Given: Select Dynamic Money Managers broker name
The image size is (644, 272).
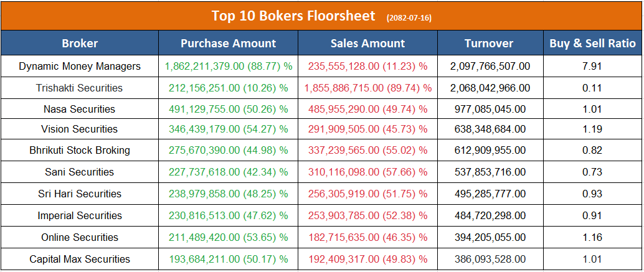Looking at the screenshot, I should click(x=80, y=66).
